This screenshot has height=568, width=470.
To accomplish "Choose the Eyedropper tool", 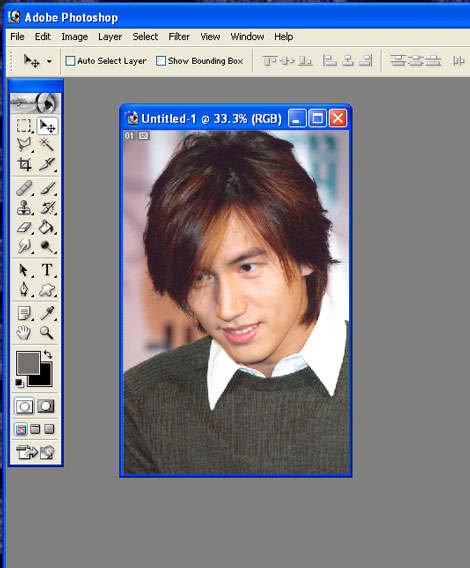I will 47,313.
